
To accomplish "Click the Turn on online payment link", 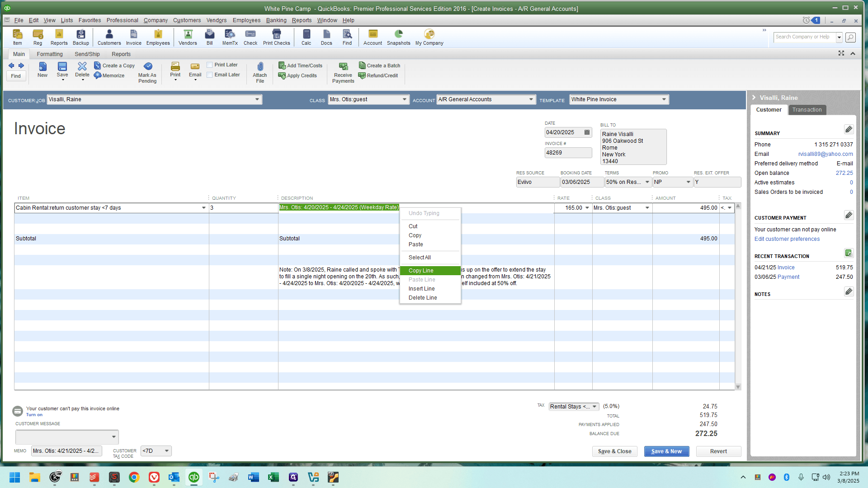I will [x=34, y=415].
